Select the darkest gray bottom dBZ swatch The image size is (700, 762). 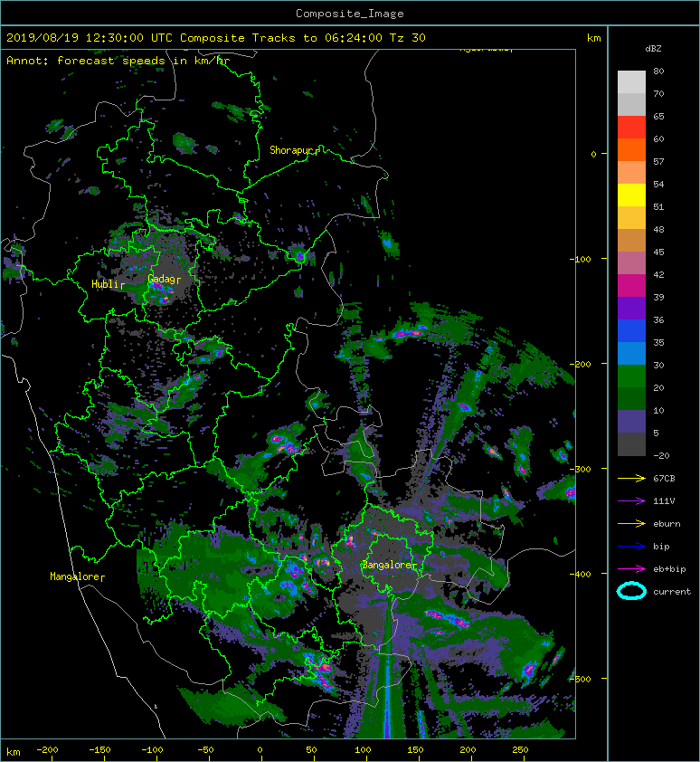tap(631, 444)
